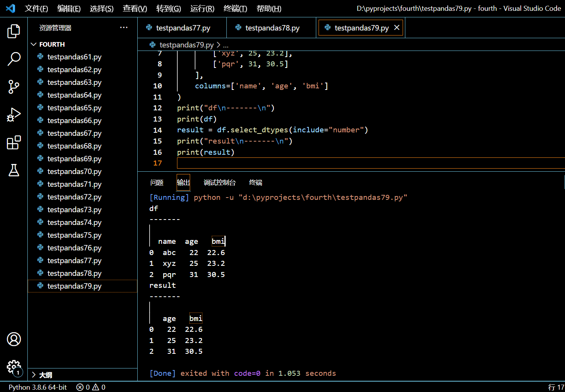Click Python icon in testpandas77.py tab
This screenshot has width=565, height=392.
click(149, 27)
